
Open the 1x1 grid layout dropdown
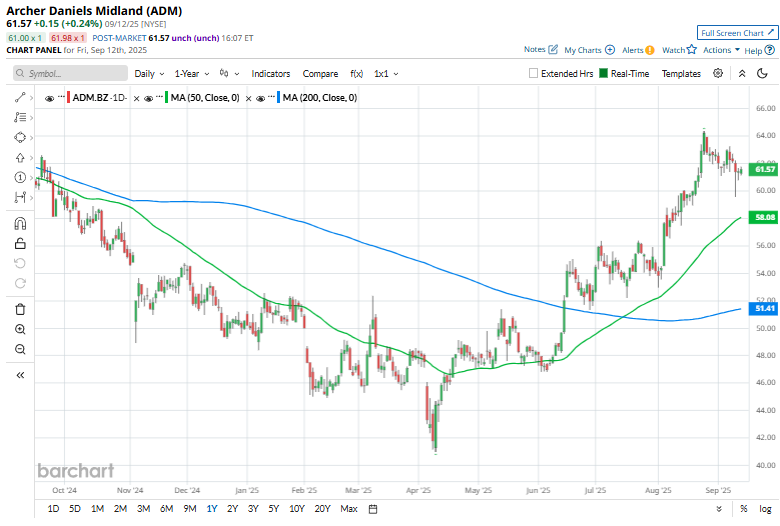tap(387, 74)
